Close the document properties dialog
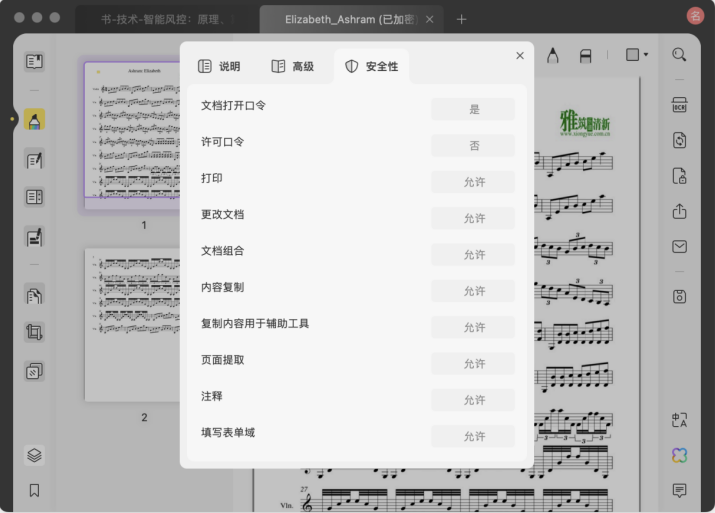This screenshot has height=513, width=715. click(x=520, y=56)
